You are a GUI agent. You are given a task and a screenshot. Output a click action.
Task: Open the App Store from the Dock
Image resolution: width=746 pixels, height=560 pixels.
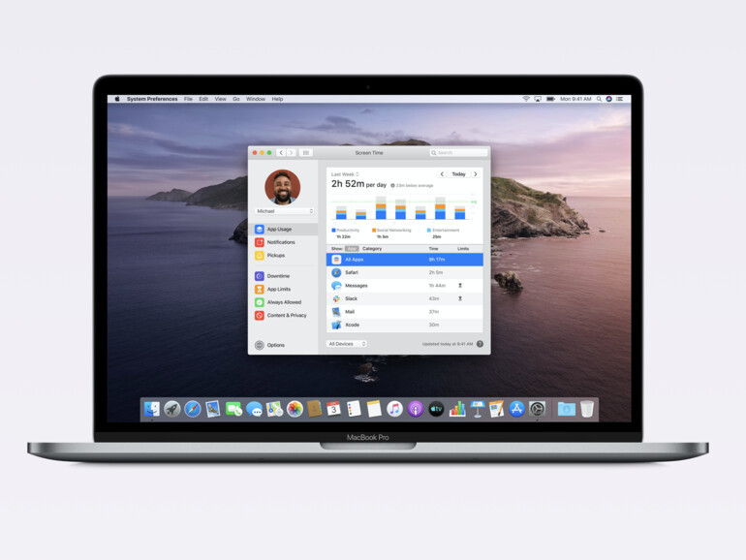tap(516, 409)
